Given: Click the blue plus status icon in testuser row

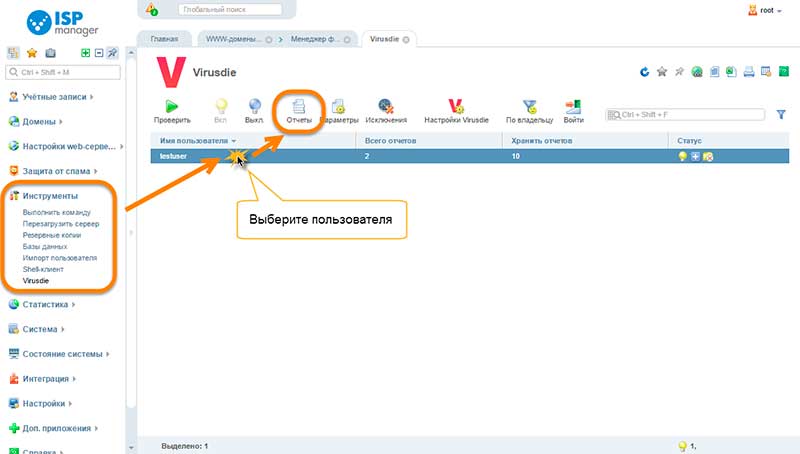Looking at the screenshot, I should point(695,156).
